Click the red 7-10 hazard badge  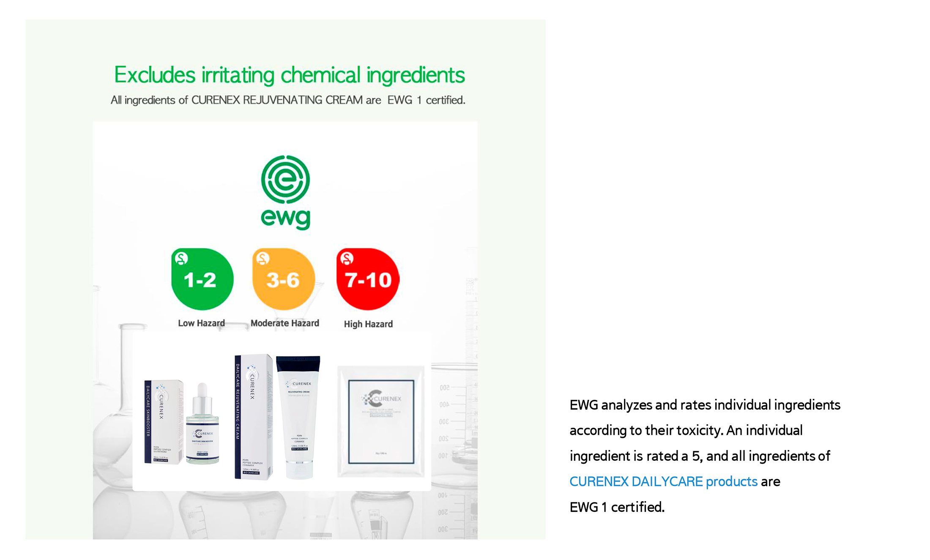point(368,279)
